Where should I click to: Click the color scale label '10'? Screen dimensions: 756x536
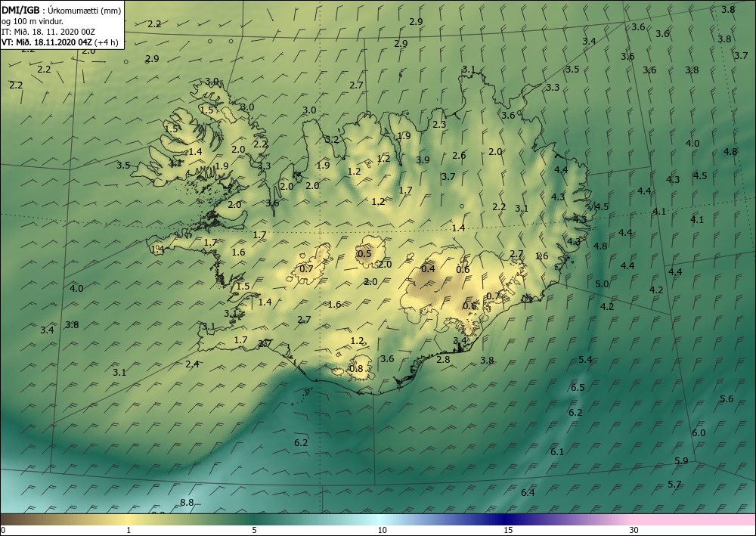coord(383,530)
